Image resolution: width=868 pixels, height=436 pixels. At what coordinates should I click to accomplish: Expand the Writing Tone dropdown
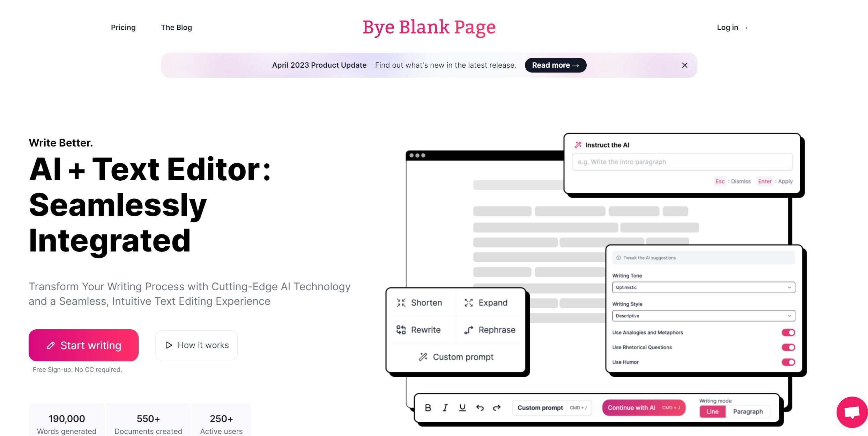(703, 287)
